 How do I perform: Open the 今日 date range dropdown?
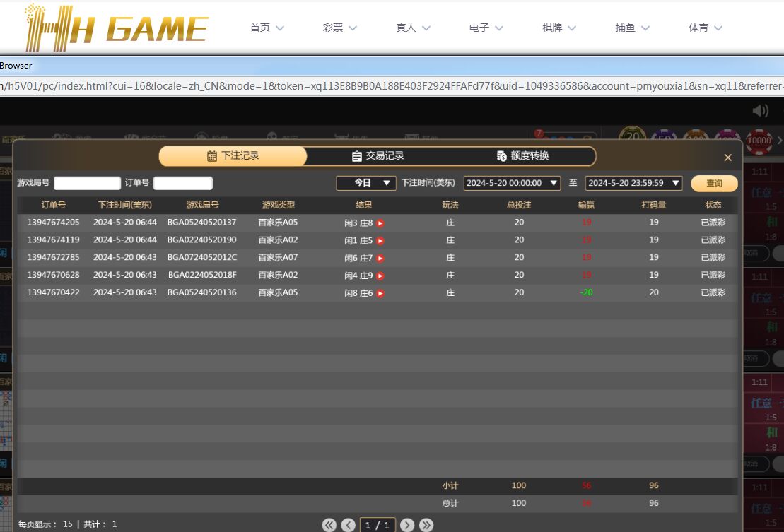click(x=365, y=183)
